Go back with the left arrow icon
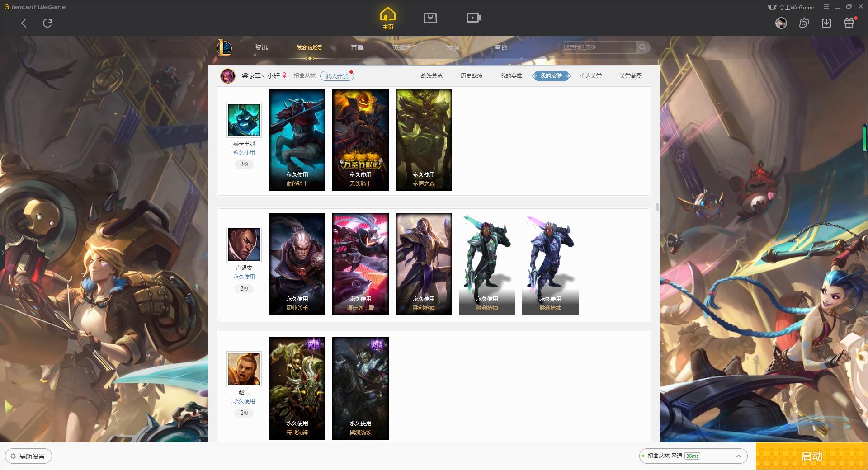Image resolution: width=868 pixels, height=470 pixels. tap(24, 23)
